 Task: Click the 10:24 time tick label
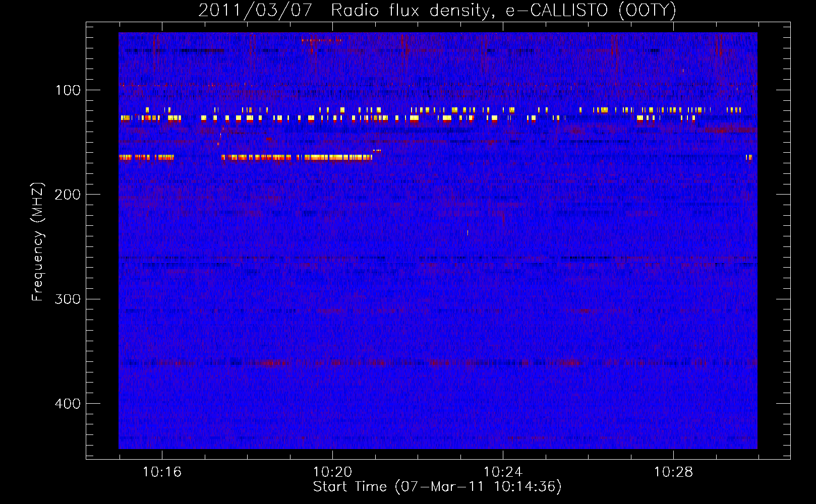point(503,472)
